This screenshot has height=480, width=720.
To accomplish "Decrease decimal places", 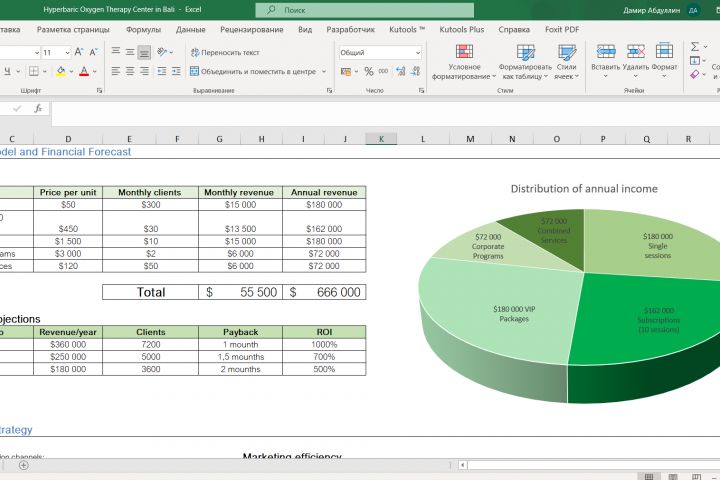I will [x=416, y=71].
